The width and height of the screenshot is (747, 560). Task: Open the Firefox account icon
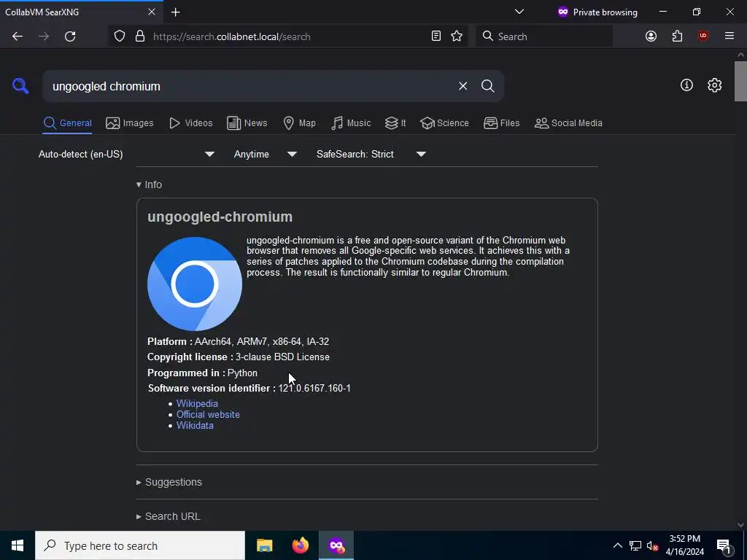[651, 36]
